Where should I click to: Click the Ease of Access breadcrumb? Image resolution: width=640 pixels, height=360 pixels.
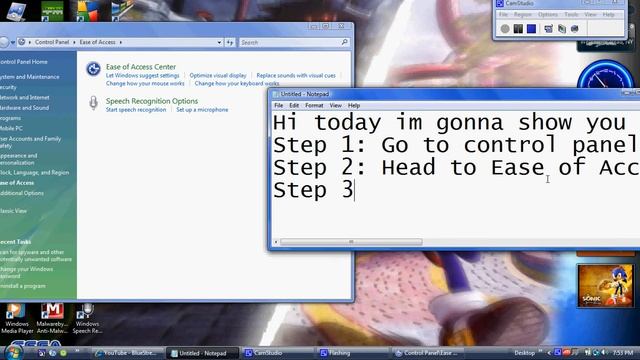click(x=98, y=42)
